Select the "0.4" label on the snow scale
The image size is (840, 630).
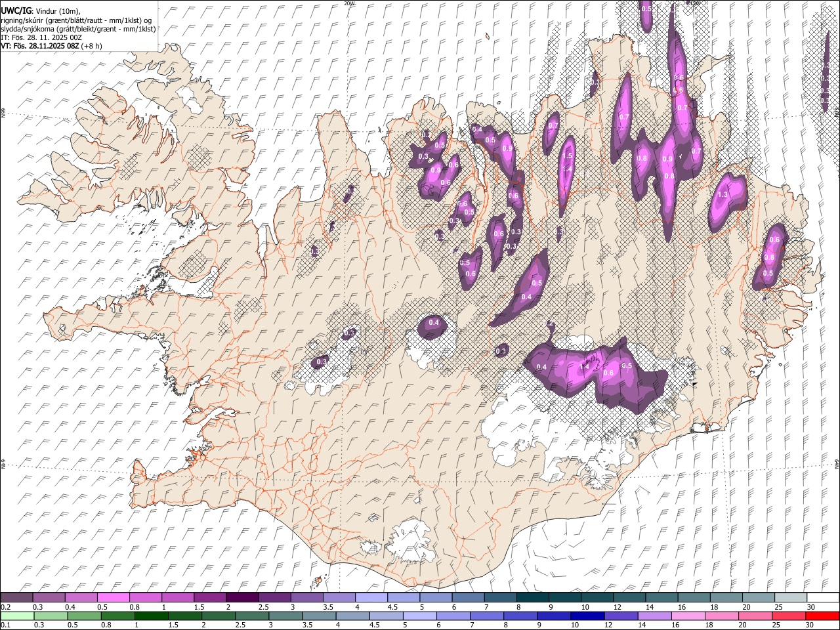coord(70,607)
